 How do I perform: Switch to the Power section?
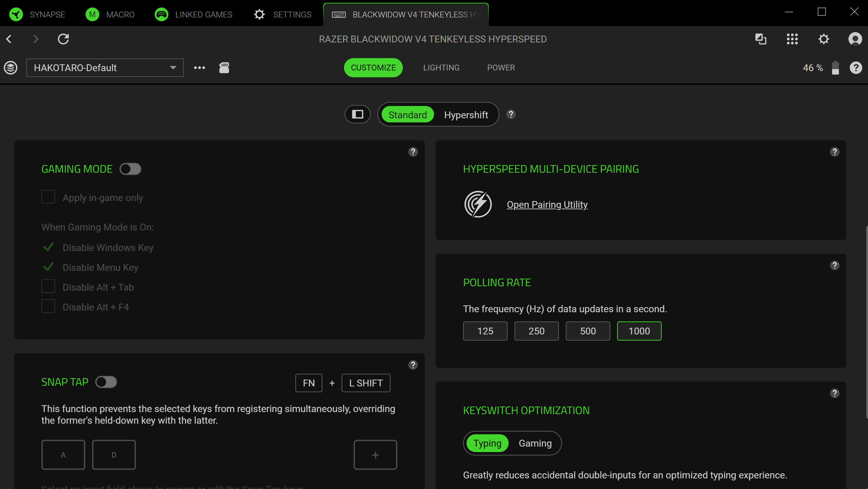(x=501, y=68)
